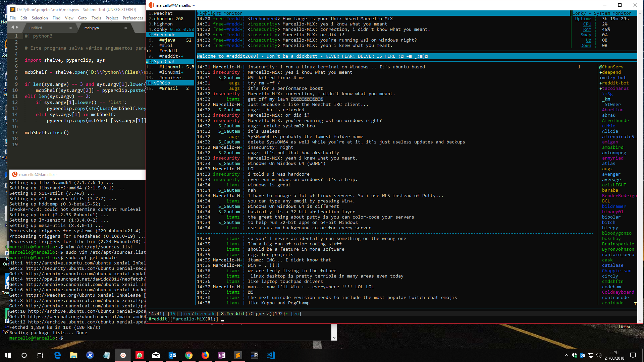Open OneNote from the taskbar
Viewport: 644px width, 362px height.
coord(222,355)
